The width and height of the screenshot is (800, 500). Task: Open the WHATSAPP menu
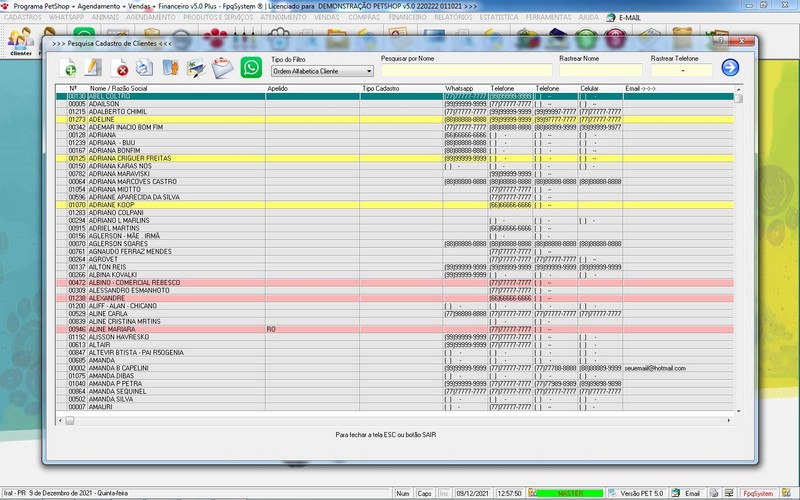(66, 17)
